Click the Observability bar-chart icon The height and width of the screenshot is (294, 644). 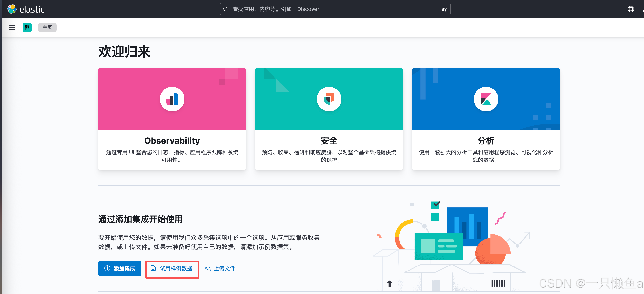point(172,99)
